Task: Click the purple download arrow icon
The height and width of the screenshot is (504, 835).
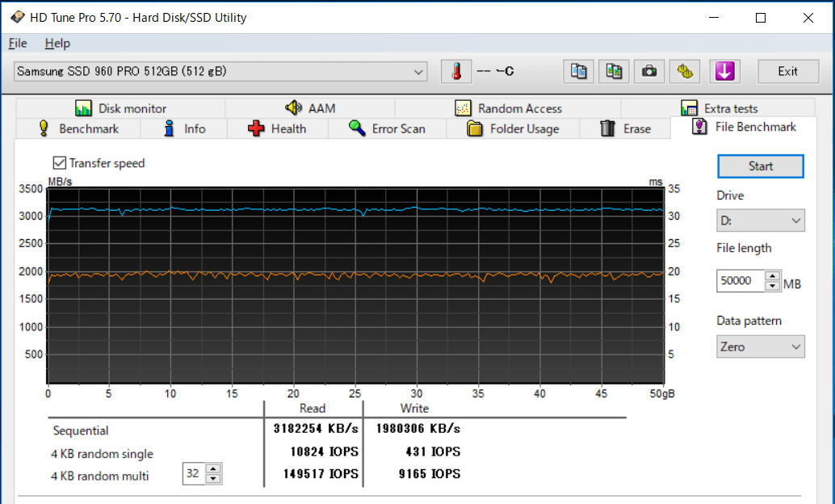Action: coord(724,71)
